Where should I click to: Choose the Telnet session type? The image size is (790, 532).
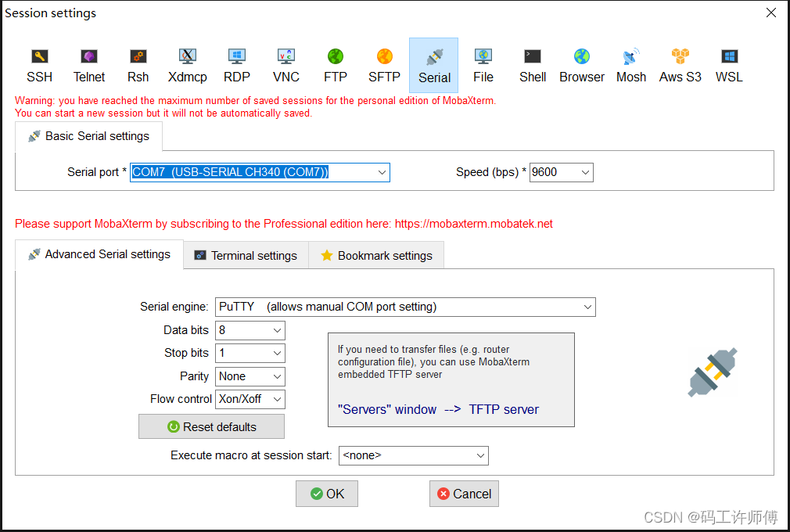tap(88, 66)
